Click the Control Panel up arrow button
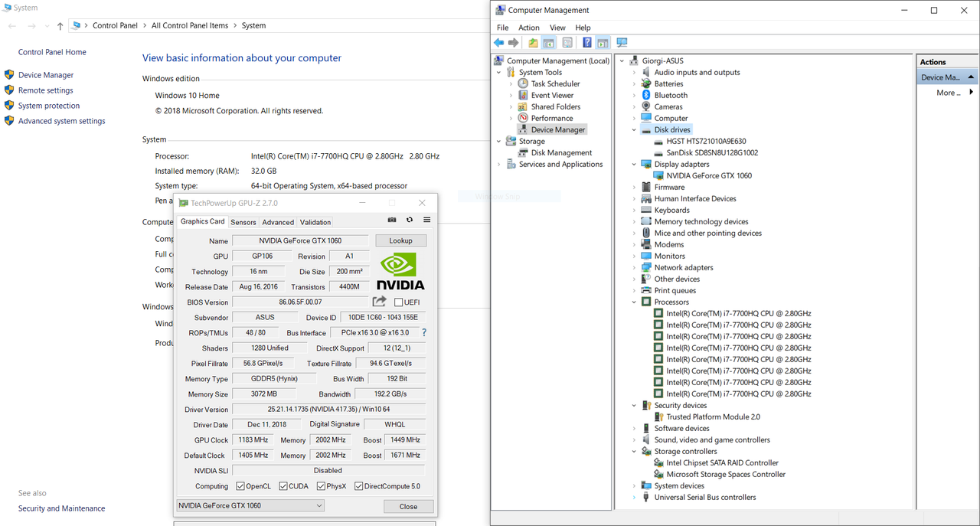The height and width of the screenshot is (526, 980). pos(60,25)
